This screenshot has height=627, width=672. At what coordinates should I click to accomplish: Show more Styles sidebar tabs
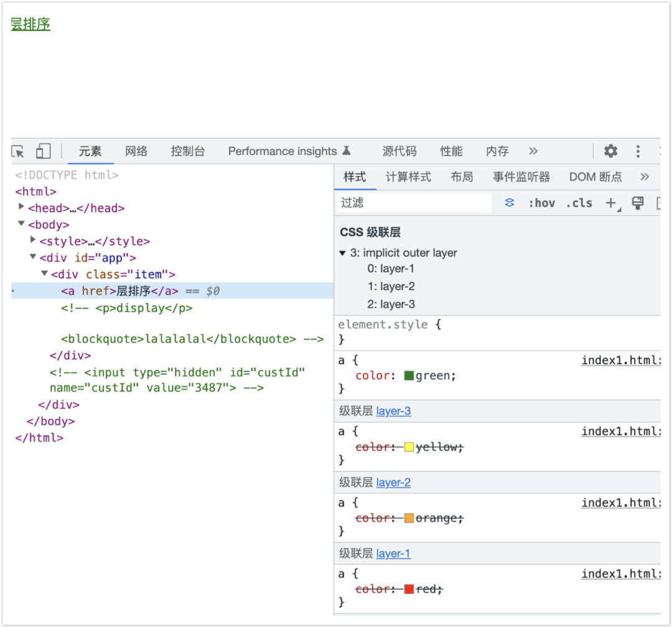click(645, 177)
